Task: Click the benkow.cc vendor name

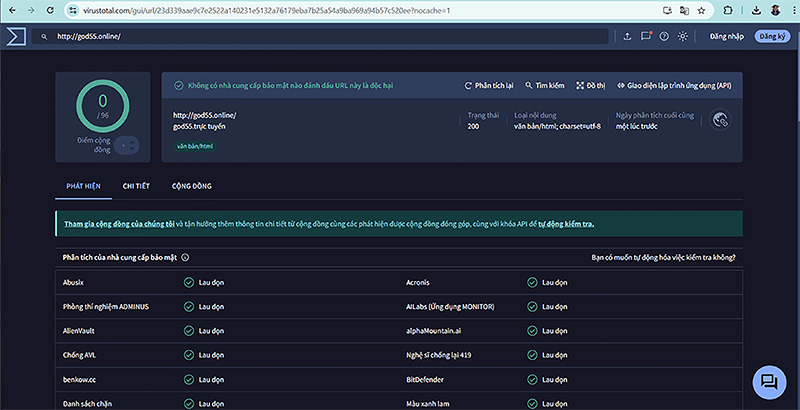Action: (x=79, y=379)
